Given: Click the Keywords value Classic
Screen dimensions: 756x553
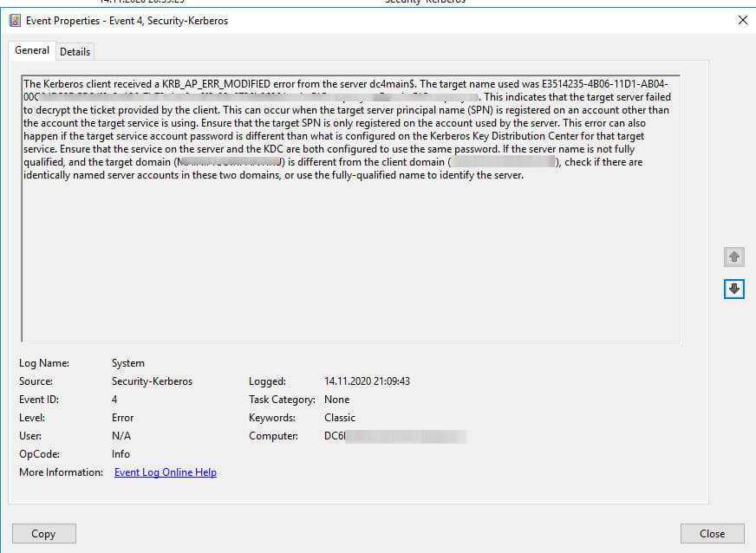Looking at the screenshot, I should 340,418.
